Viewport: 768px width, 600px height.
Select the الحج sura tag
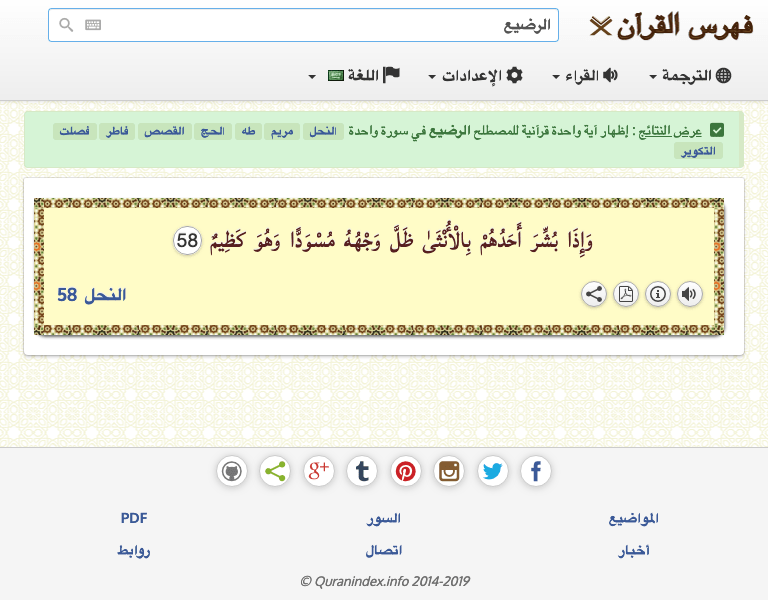[213, 131]
